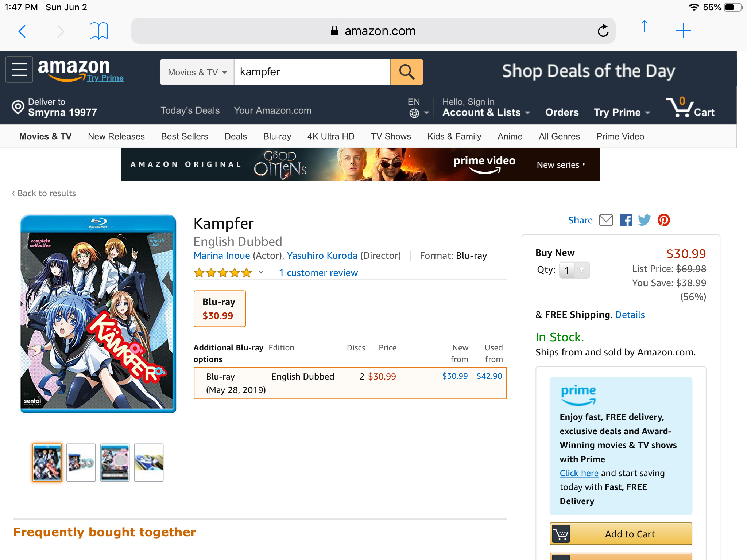The height and width of the screenshot is (560, 747).
Task: Open the Best Sellers tab
Action: [184, 136]
